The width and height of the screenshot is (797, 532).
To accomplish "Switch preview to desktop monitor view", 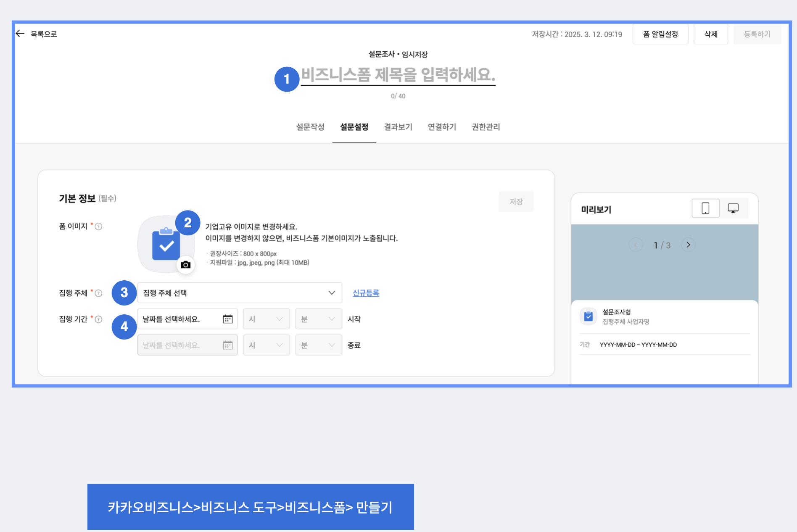I will (733, 208).
